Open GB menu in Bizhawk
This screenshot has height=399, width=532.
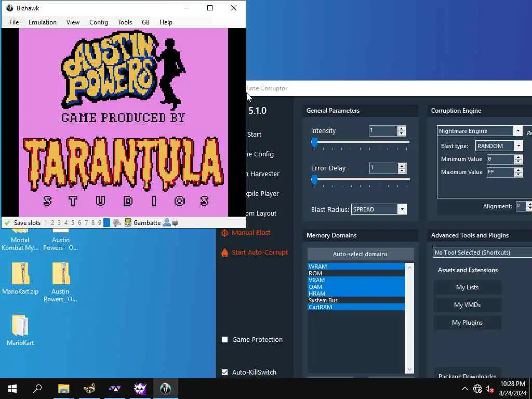pos(145,22)
